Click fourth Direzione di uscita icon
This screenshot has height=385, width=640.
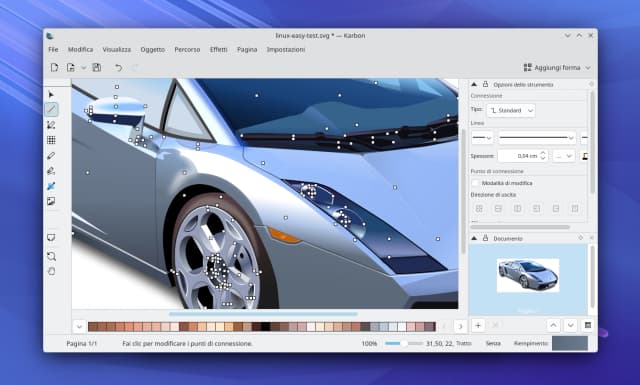coord(536,209)
